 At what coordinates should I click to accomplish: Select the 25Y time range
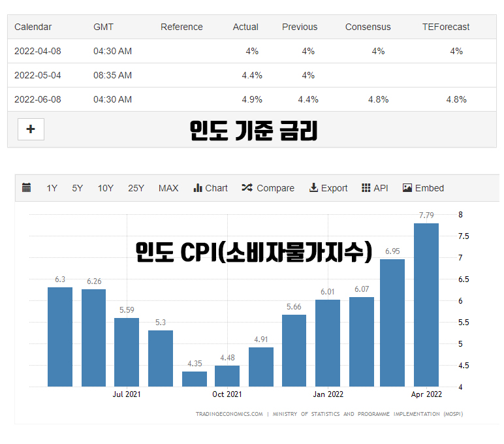pyautogui.click(x=136, y=188)
